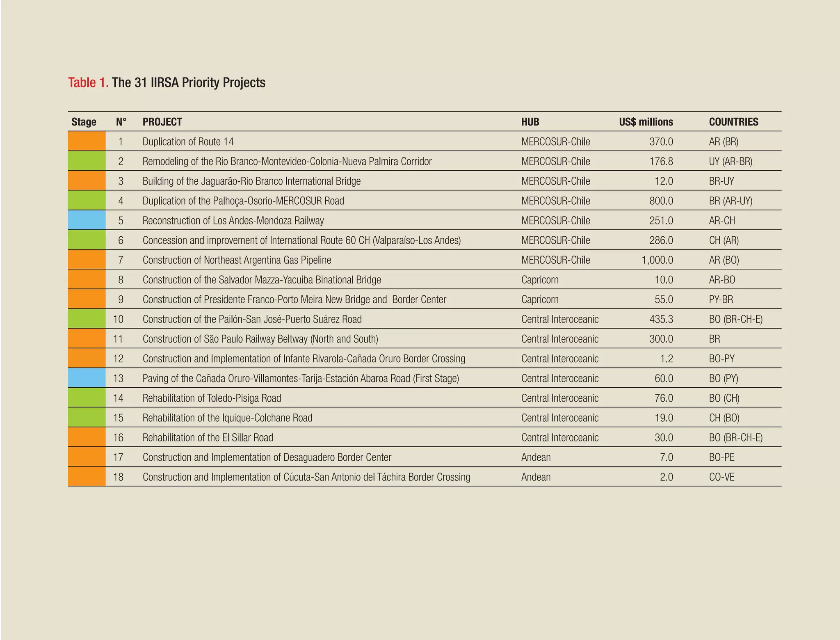Click the Table 1 title text
Screen dimensions: 840x640
coord(167,82)
